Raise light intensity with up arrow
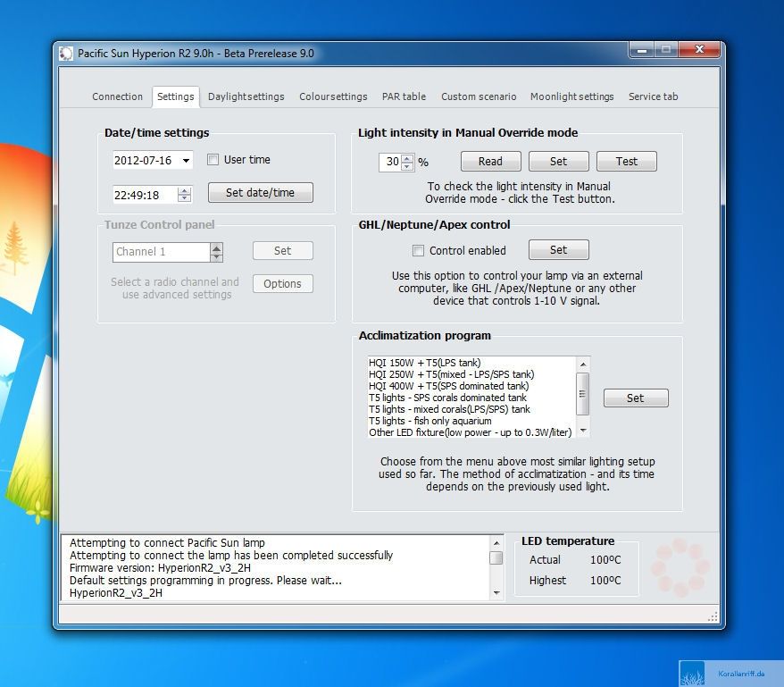Screen dimensions: 784x687 407,158
